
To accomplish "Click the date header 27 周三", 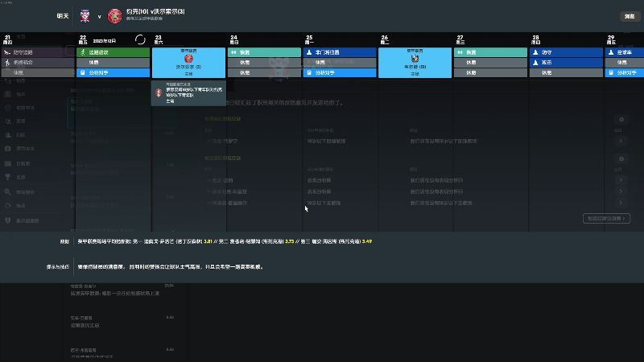I will pyautogui.click(x=460, y=39).
